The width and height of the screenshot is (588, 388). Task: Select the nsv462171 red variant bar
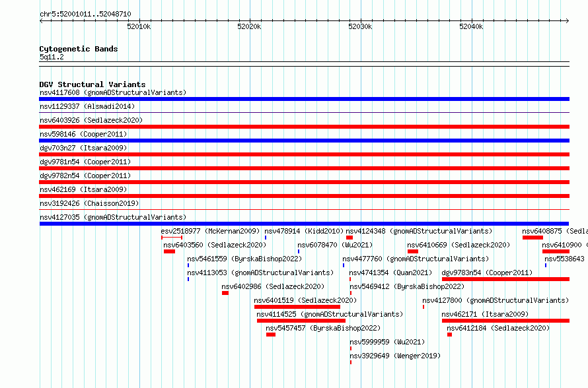(x=505, y=321)
